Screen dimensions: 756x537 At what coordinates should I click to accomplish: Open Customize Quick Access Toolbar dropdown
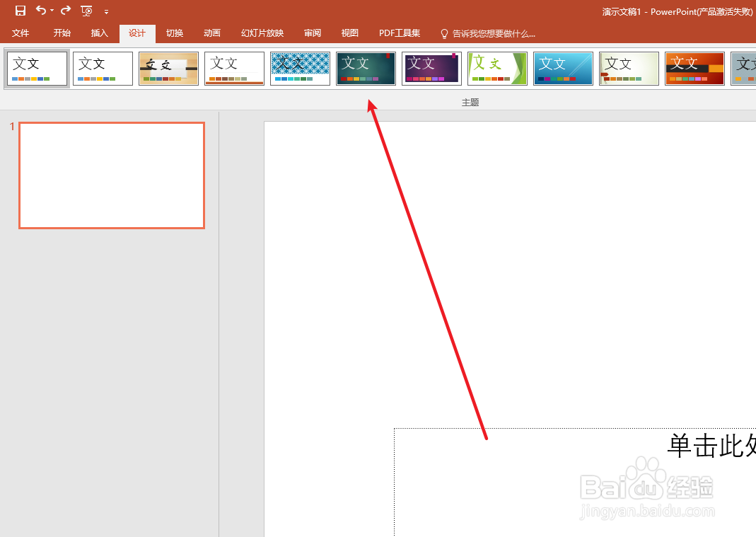tap(106, 11)
